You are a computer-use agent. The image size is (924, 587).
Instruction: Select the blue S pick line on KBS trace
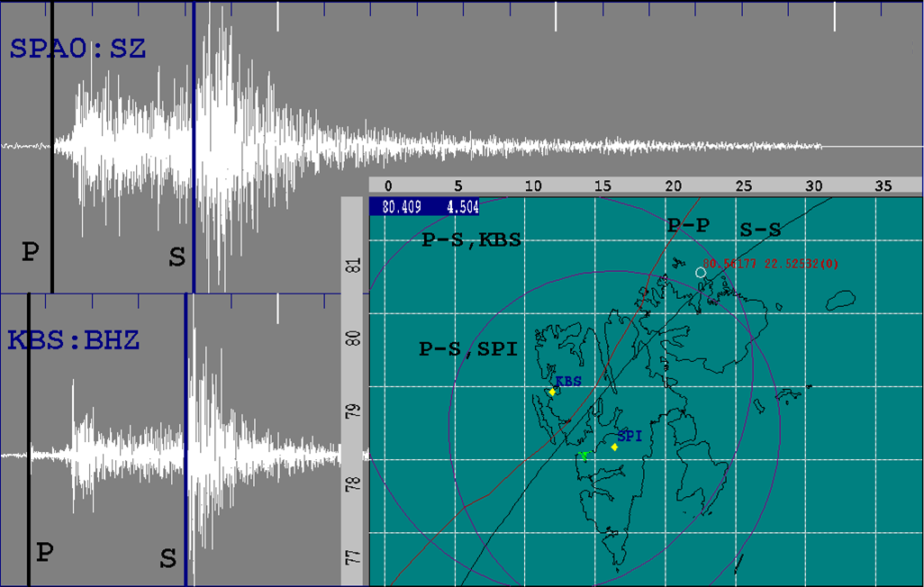pos(186,439)
